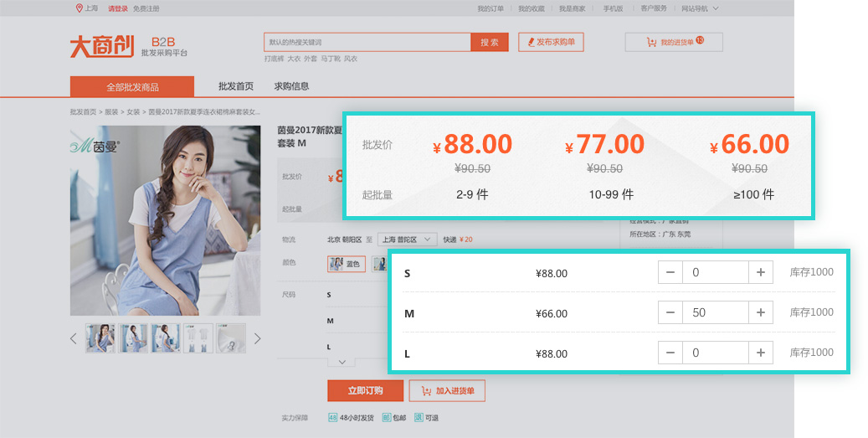Screen dimensions: 868x438
Task: Click the ¥88.00 wholesale price tier
Action: click(x=473, y=145)
